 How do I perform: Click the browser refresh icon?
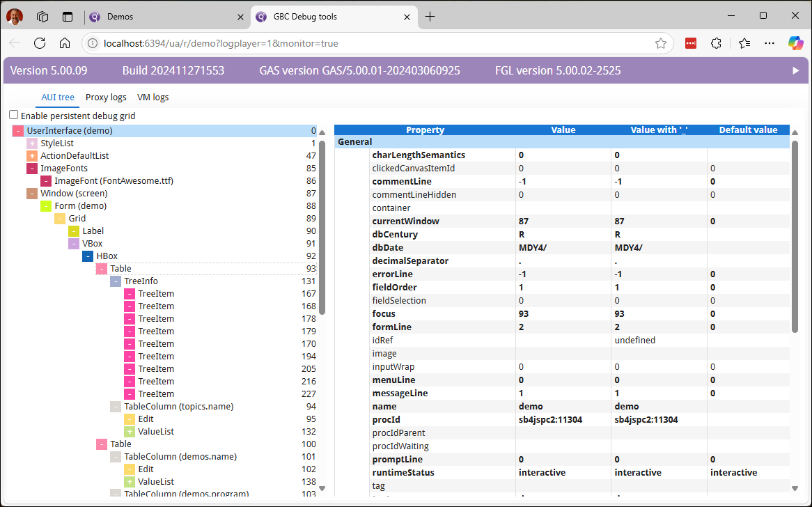(x=40, y=43)
